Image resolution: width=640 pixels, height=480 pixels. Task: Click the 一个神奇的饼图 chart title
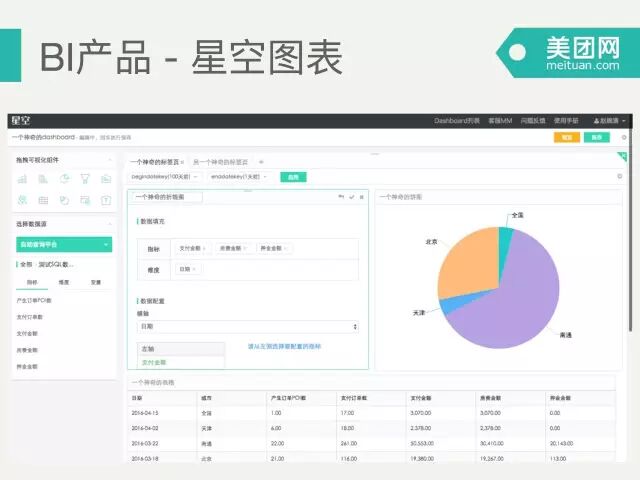(401, 197)
